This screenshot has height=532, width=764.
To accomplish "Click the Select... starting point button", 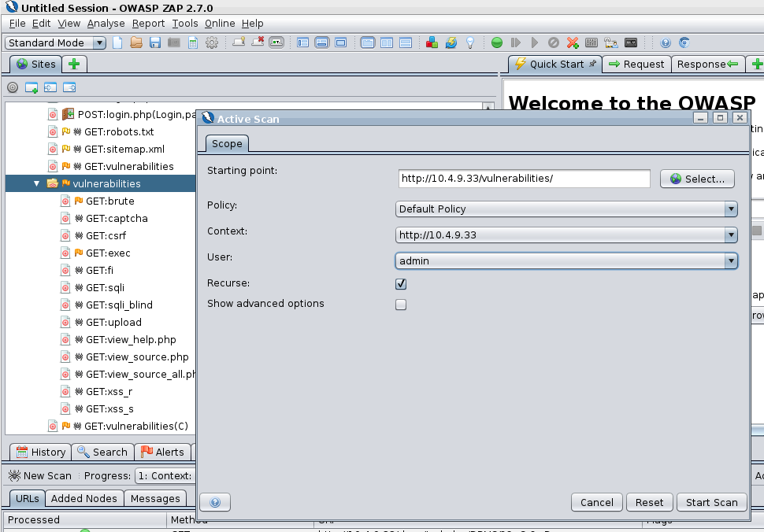I will pyautogui.click(x=697, y=179).
